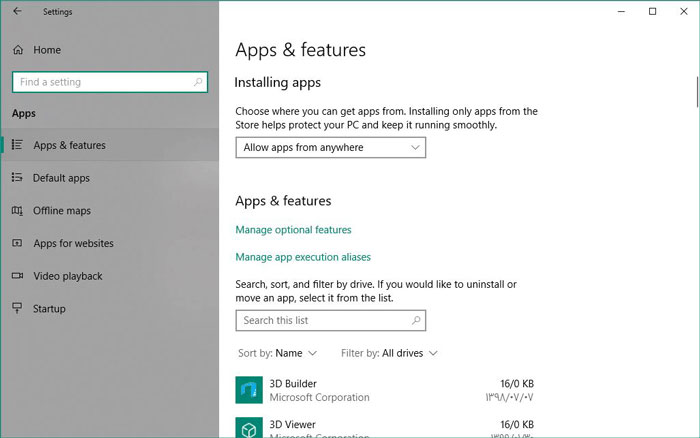Click the Default apps sidebar icon

[x=17, y=178]
